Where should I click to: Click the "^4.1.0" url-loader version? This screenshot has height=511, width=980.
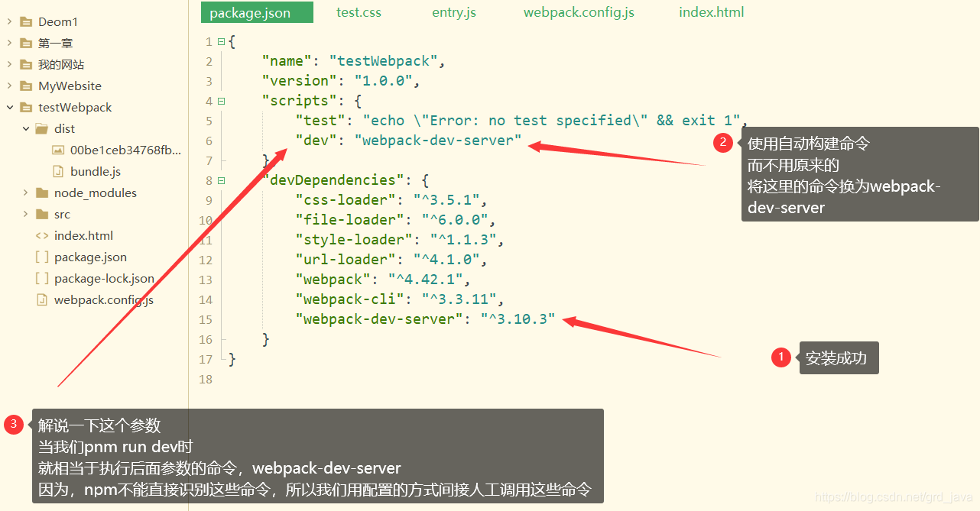pyautogui.click(x=446, y=260)
